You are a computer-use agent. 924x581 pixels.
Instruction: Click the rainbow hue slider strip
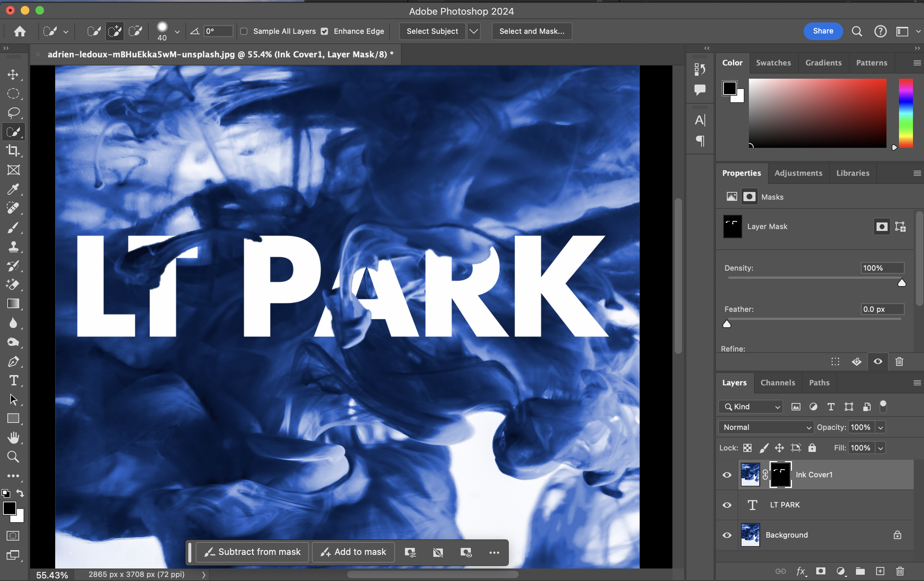coord(906,113)
